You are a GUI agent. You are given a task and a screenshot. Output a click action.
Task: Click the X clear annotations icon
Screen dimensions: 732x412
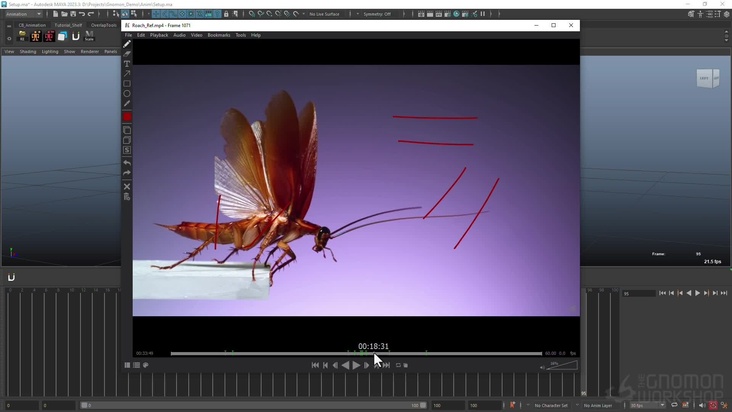point(127,186)
